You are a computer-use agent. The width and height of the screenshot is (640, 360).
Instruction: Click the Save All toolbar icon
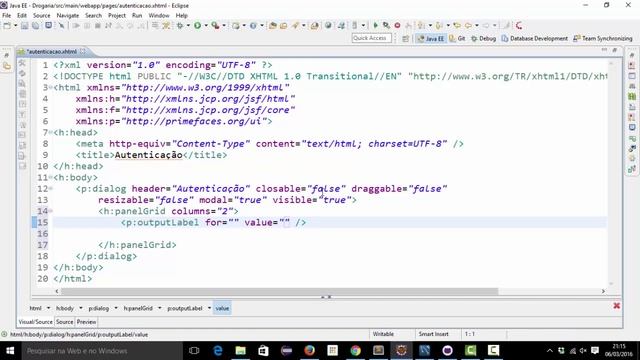pyautogui.click(x=36, y=26)
